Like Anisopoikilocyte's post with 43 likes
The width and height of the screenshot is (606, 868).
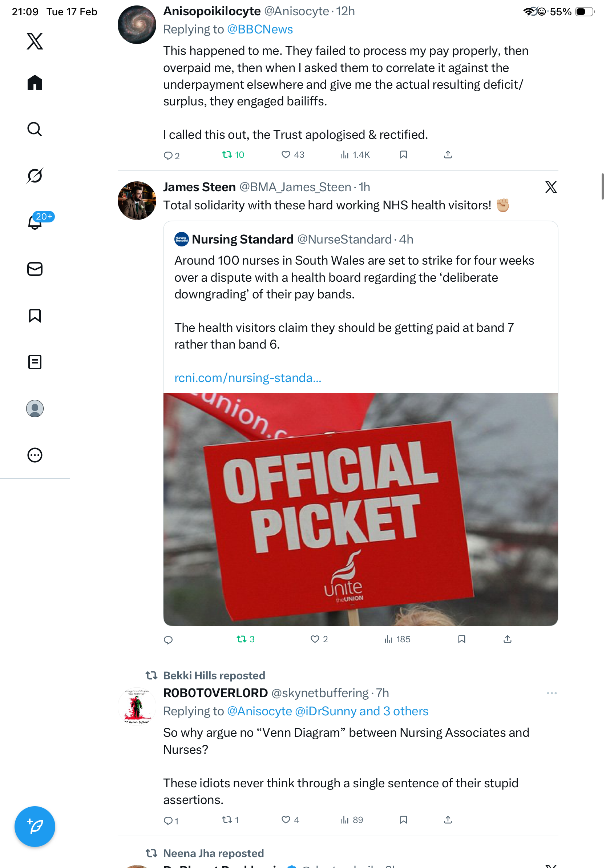286,154
